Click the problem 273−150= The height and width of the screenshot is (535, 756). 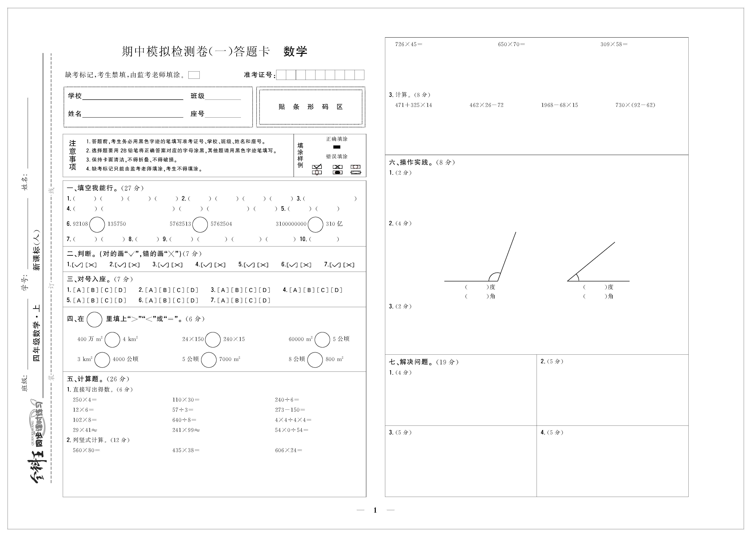pyautogui.click(x=290, y=410)
